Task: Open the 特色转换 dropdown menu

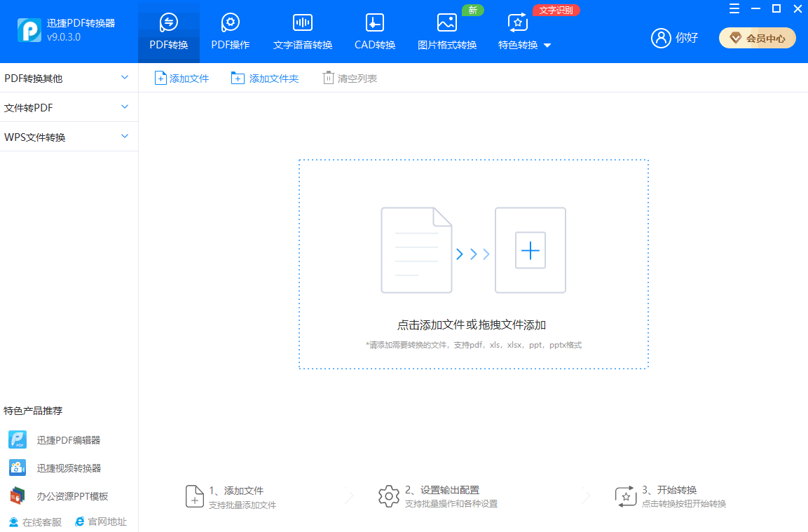Action: pos(547,46)
